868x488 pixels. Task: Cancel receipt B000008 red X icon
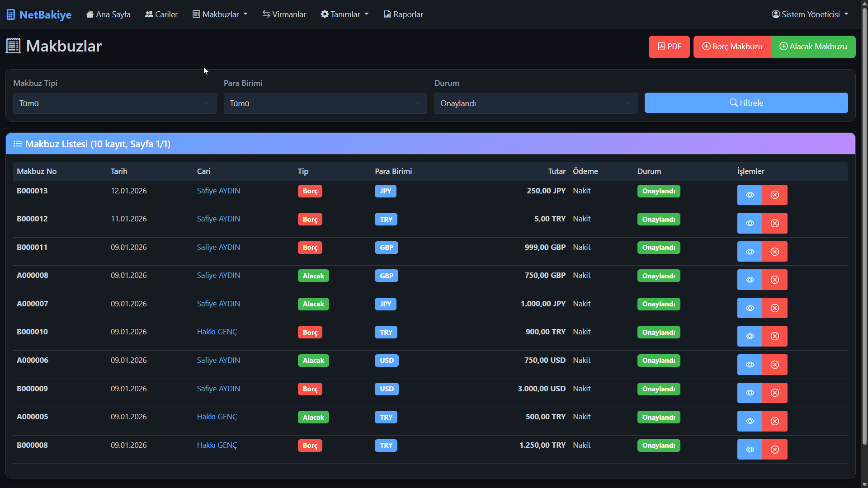[774, 450]
